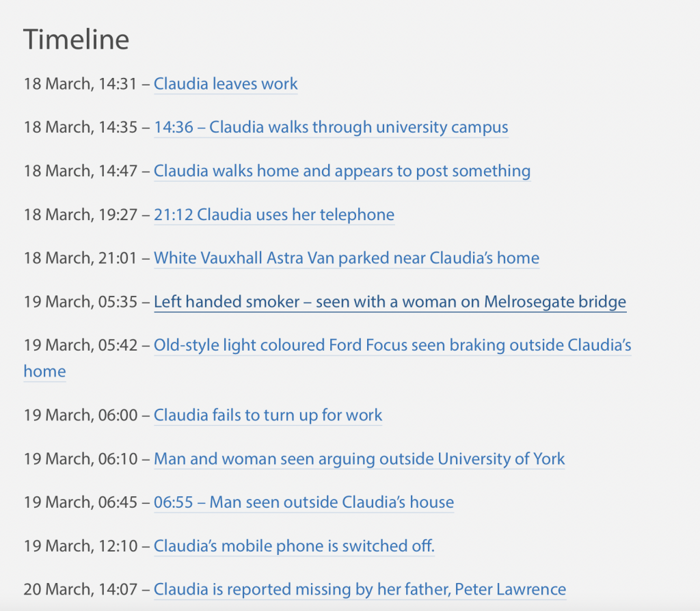Click the 'Left handed smoker' Melrosegate bridge link
The image size is (700, 611).
pos(390,302)
